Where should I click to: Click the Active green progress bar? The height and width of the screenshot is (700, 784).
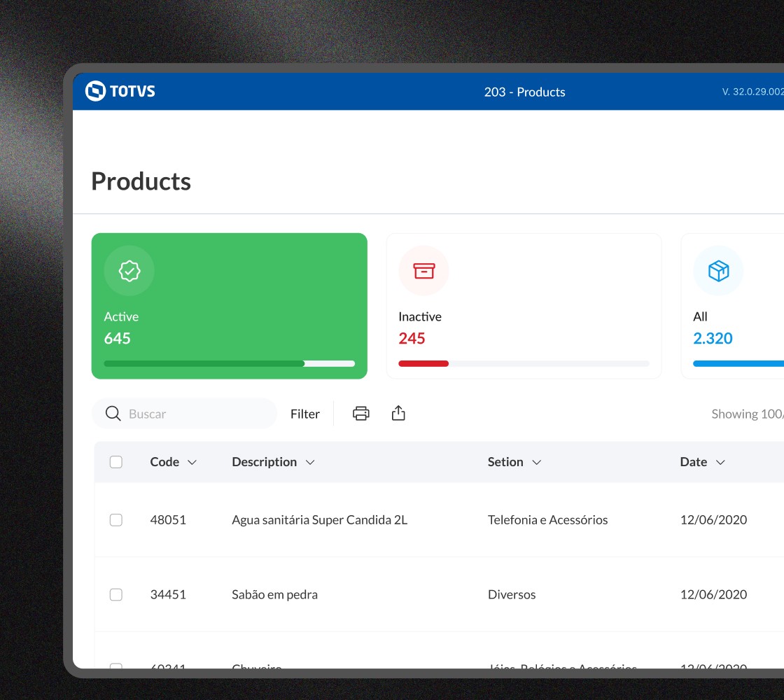pos(230,363)
